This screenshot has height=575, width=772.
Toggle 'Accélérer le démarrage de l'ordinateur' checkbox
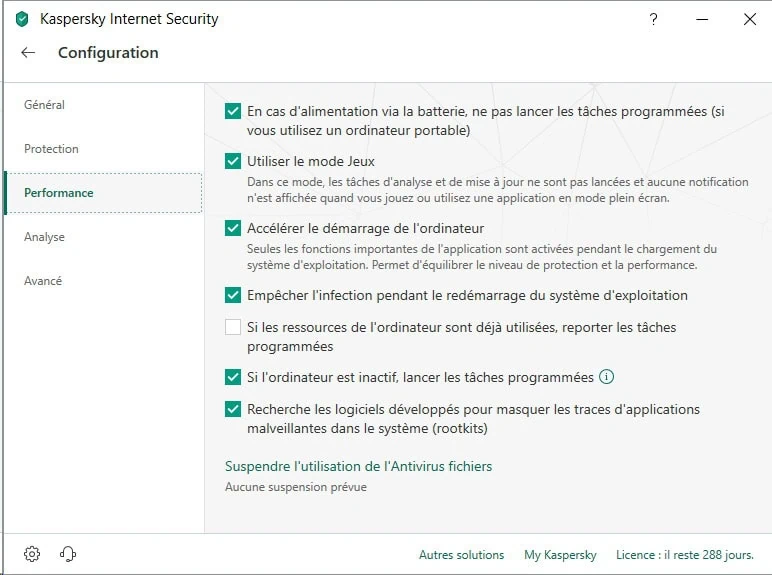coord(233,228)
